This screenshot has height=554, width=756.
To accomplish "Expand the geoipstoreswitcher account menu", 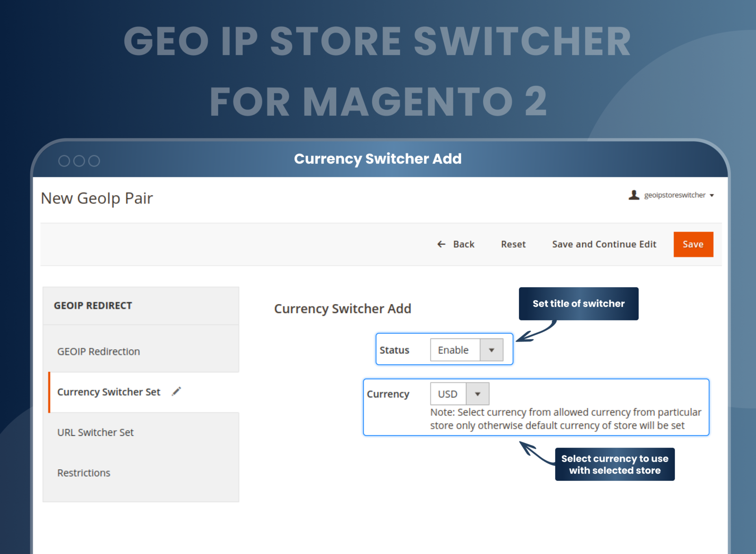I will pos(712,195).
